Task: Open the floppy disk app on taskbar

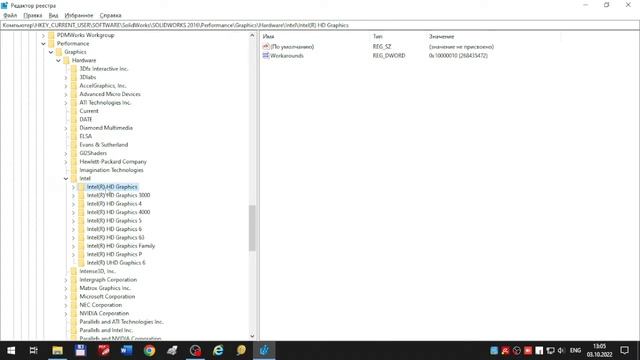Action: (x=80, y=351)
